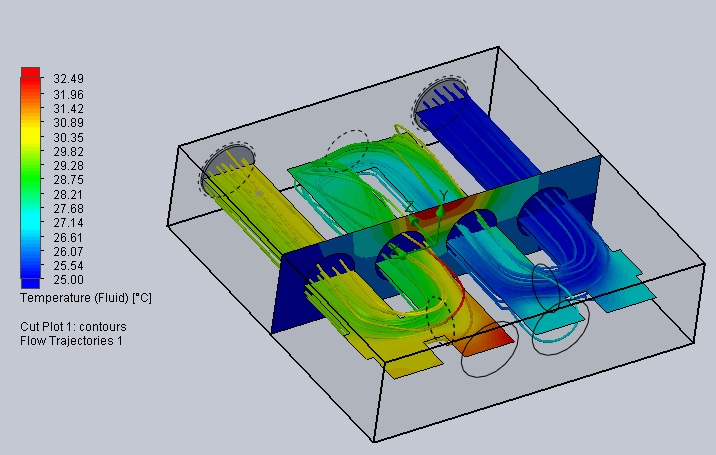Click the Z axis label of the triad
The image size is (716, 455).
[x=409, y=206]
